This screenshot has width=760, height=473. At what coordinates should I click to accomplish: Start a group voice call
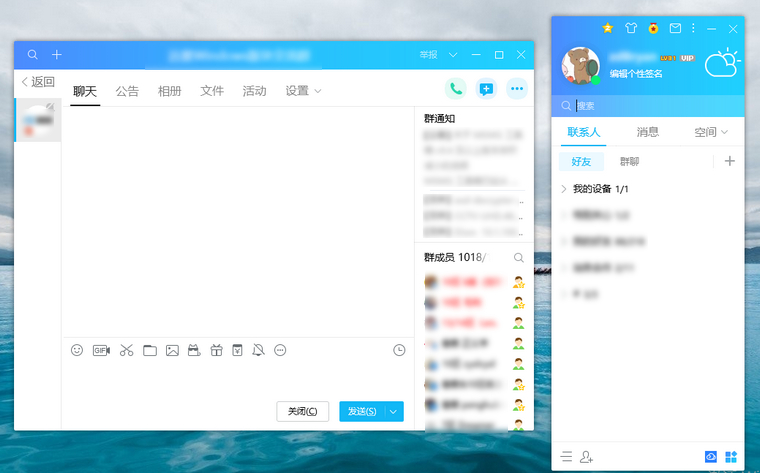click(x=456, y=89)
